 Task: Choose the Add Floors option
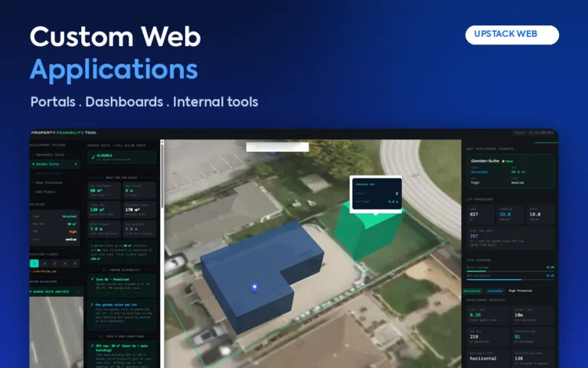(54, 192)
